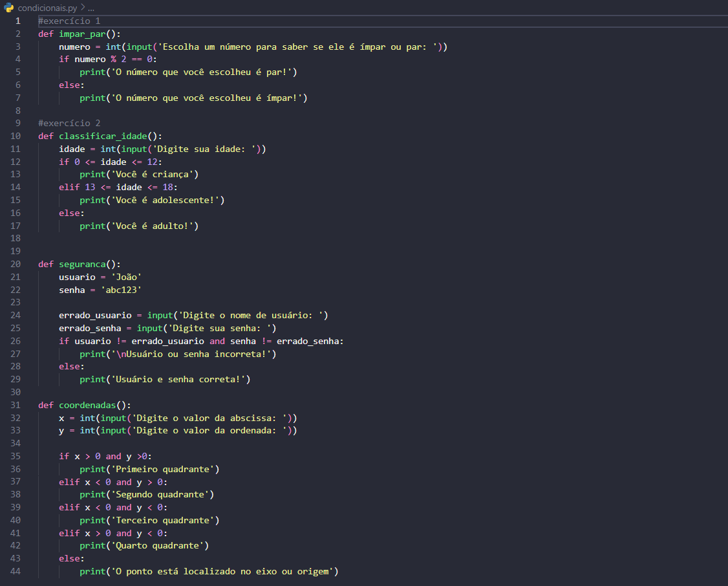This screenshot has height=586, width=728.
Task: Click the 'Digite o valor da ordenada: ' string
Action: pyautogui.click(x=209, y=431)
